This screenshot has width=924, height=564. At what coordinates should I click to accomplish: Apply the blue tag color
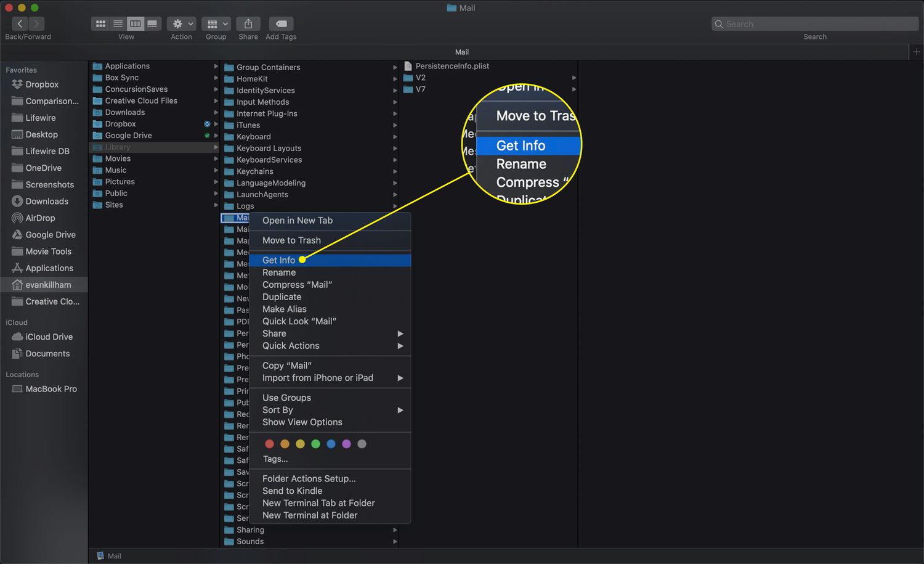pos(331,444)
